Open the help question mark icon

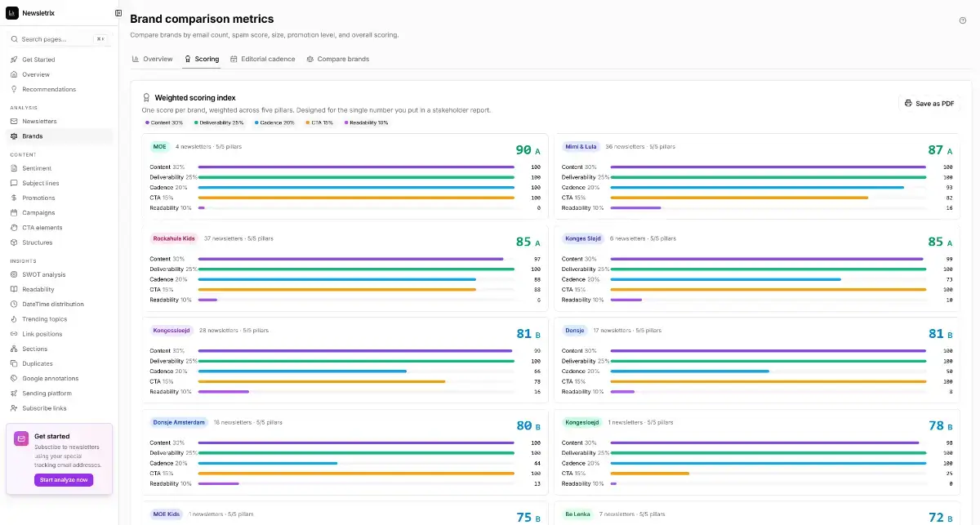[963, 20]
